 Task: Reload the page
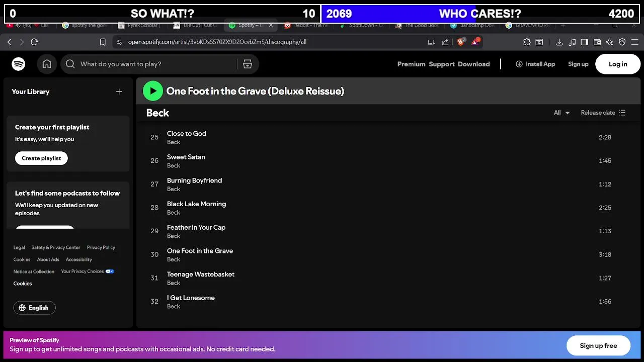pos(34,42)
